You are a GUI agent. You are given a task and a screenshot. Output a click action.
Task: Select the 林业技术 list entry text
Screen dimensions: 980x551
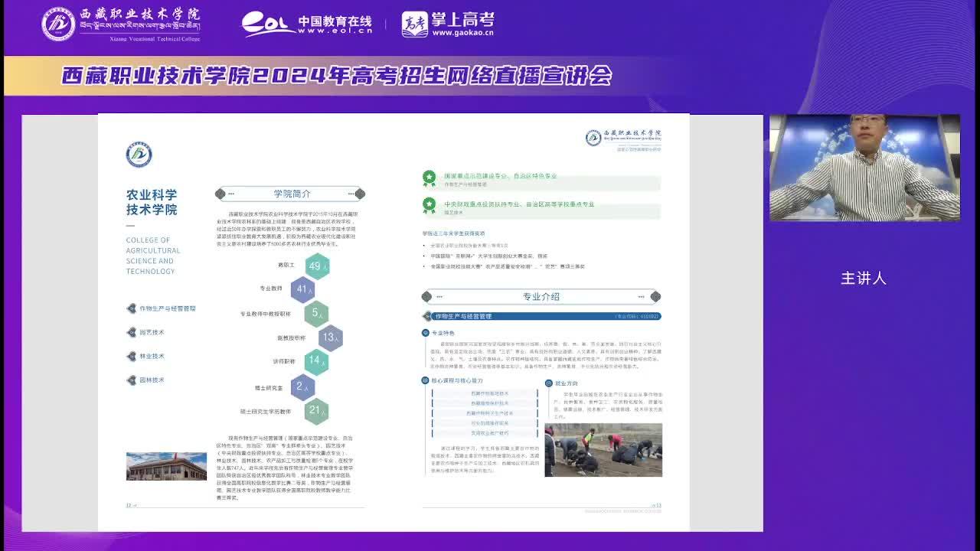pyautogui.click(x=152, y=356)
